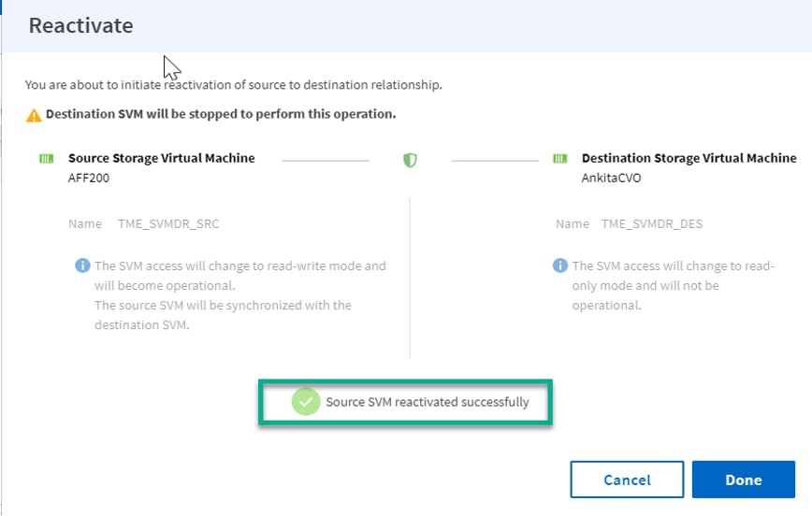812x516 pixels.
Task: Click 'Source SVM reactivated successfully' message
Action: [427, 402]
